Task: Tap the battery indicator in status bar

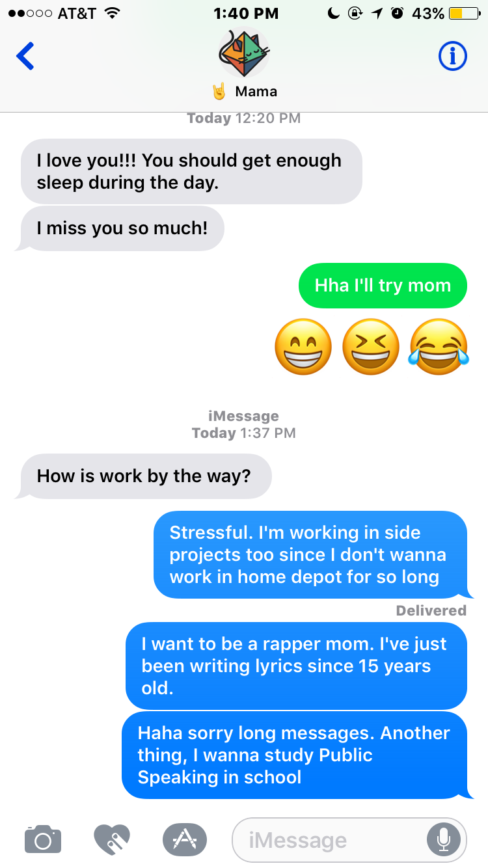Action: click(466, 13)
